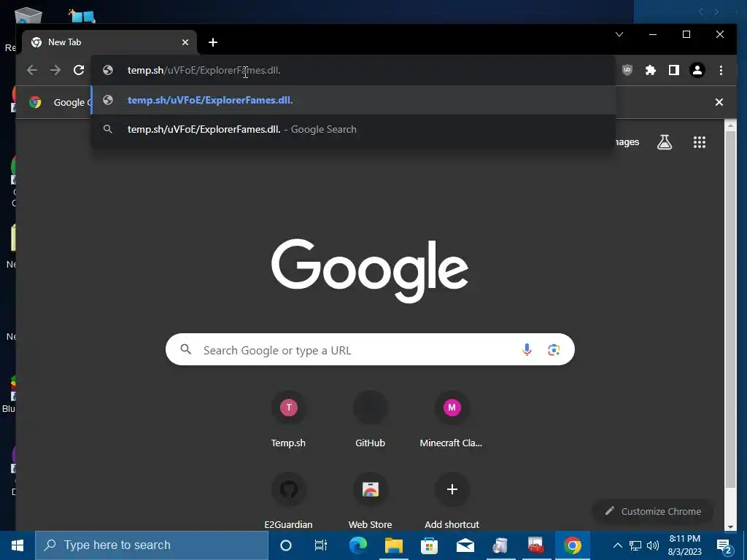The height and width of the screenshot is (560, 747).
Task: Click the address bar URL text
Action: point(204,71)
